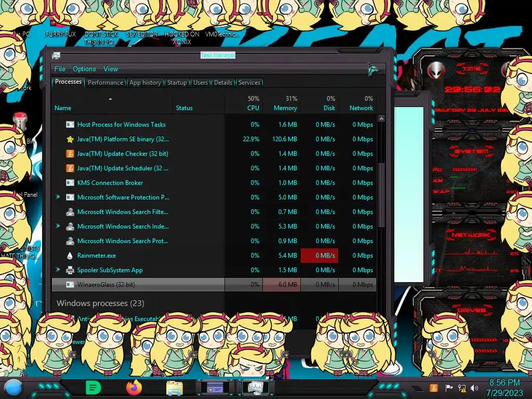Switch to the Performance tab
Screen dimensions: 532x399
click(x=105, y=83)
